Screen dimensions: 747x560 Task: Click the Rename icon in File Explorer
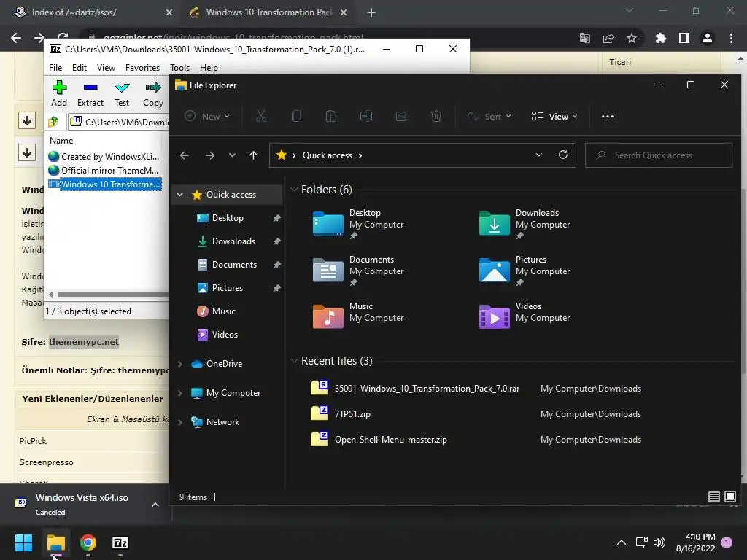coord(366,116)
